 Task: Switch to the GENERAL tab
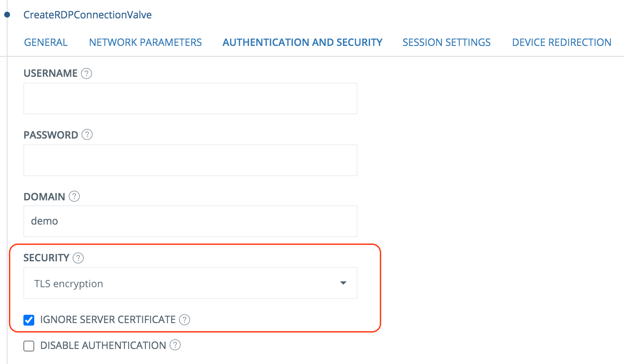[x=46, y=42]
